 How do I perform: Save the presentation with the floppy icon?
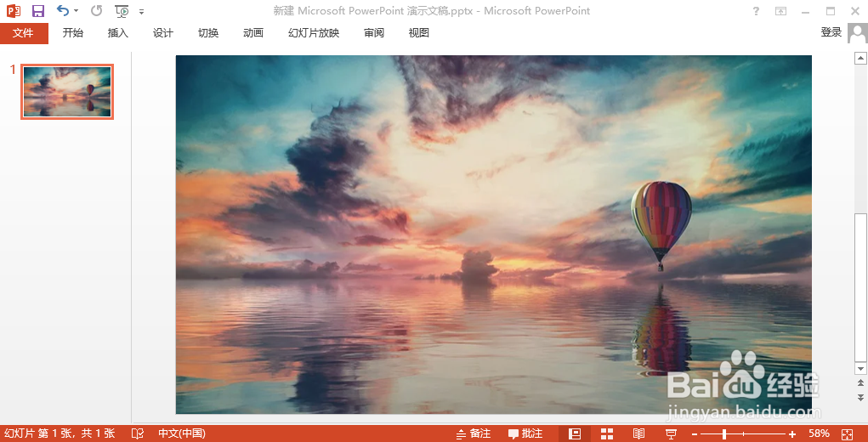37,10
